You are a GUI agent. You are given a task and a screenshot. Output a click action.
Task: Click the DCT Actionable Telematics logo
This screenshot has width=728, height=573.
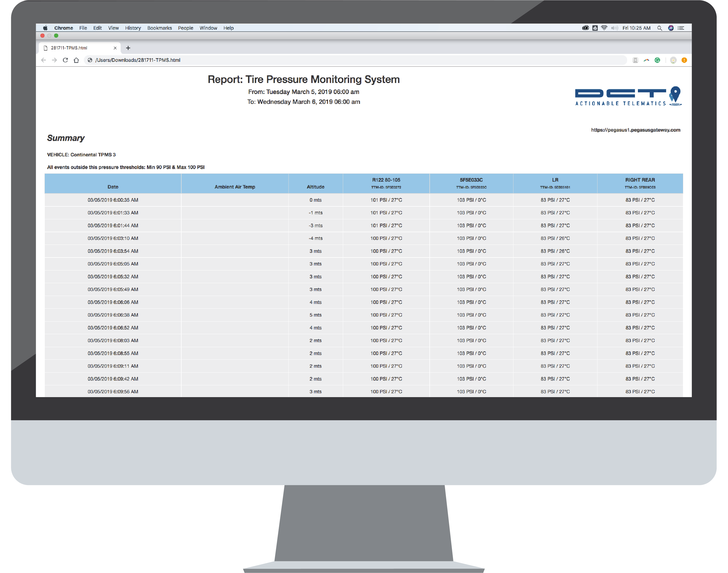[x=628, y=96]
